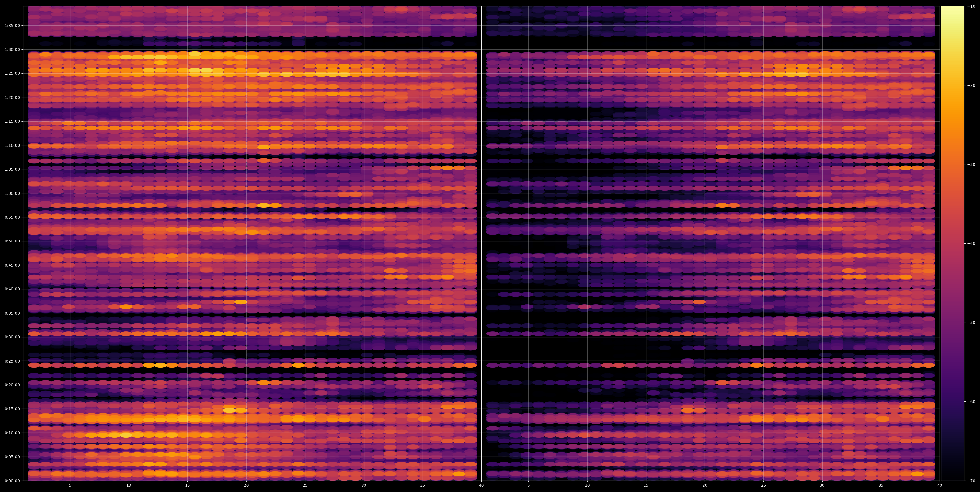Click the inferno colorbar gradient scale

tap(953, 244)
